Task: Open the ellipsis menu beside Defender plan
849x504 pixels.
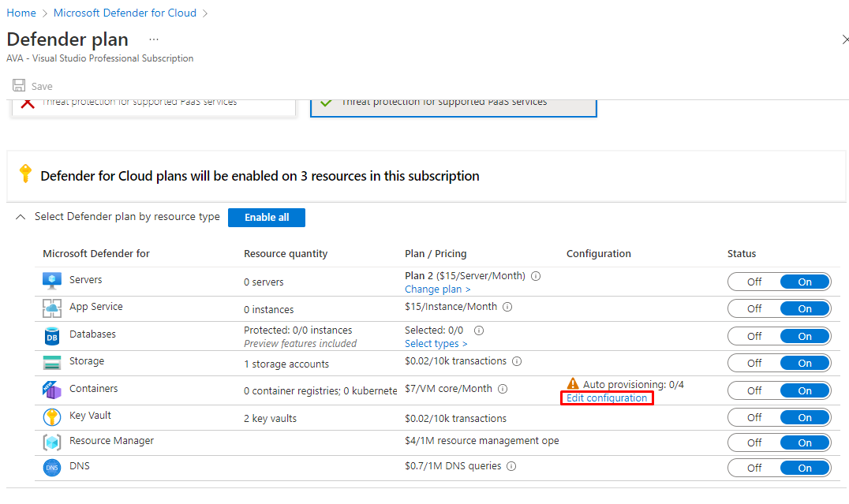Action: tap(153, 39)
